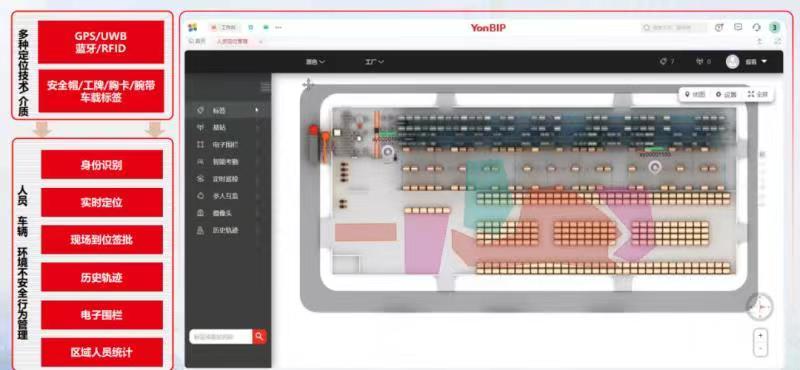Expand the 工厂 factory dropdown
The height and width of the screenshot is (370, 800).
tap(374, 62)
